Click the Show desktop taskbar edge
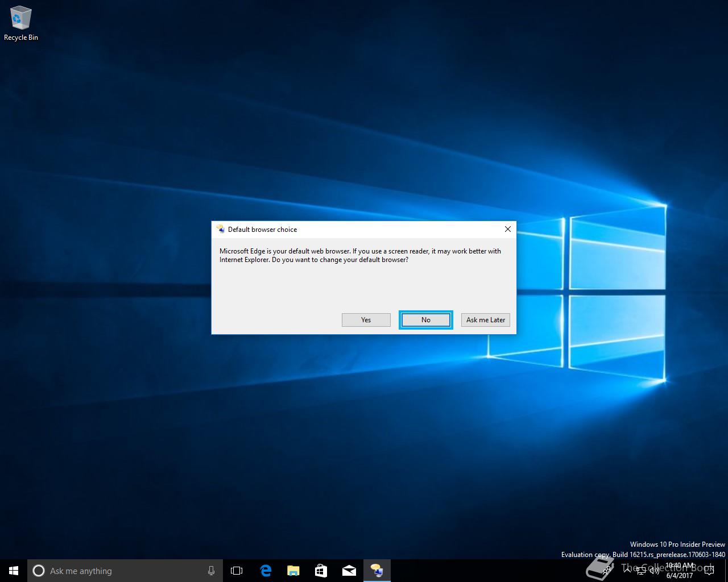This screenshot has height=582, width=728. coord(726,571)
